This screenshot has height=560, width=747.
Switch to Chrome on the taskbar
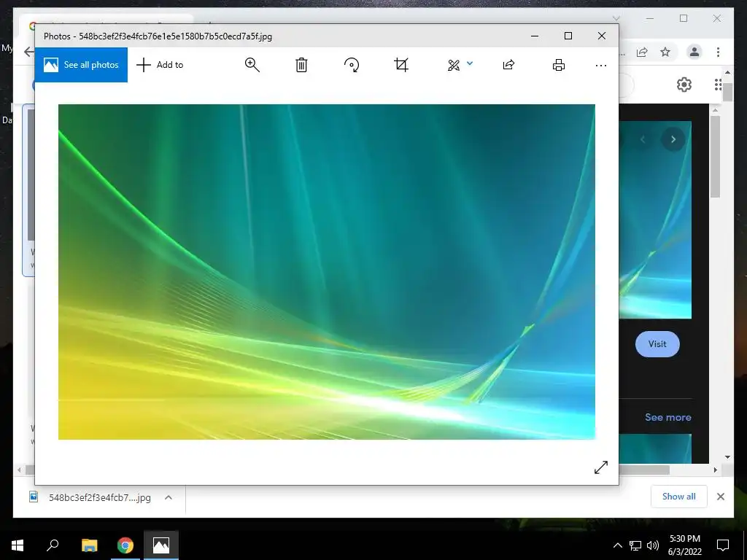point(125,545)
